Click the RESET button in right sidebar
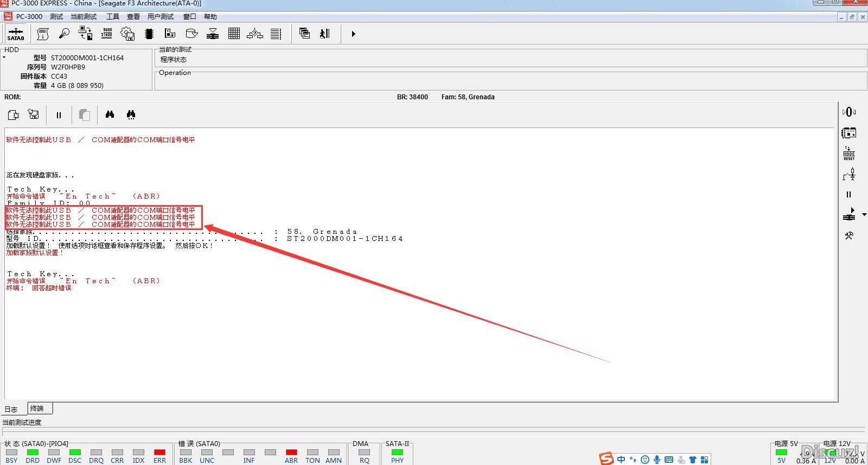Screen dimensions: 868x465 (849, 153)
